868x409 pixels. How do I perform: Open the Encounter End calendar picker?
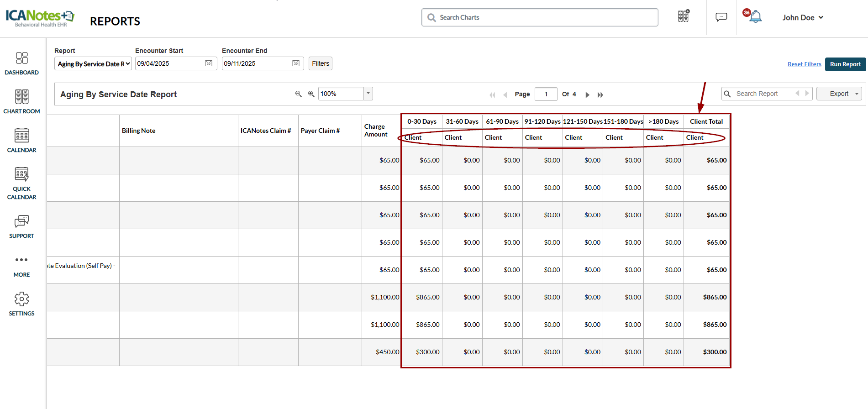pos(296,63)
